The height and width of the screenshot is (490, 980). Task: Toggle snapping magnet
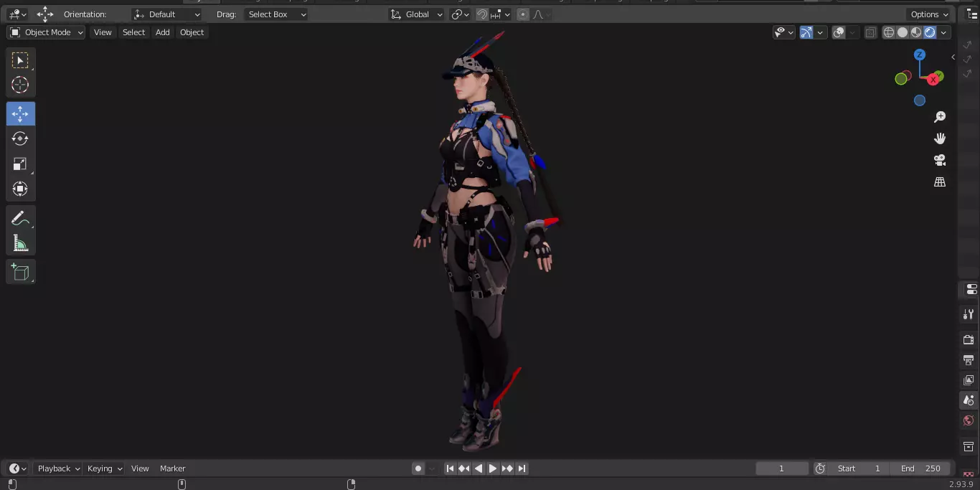tap(483, 14)
